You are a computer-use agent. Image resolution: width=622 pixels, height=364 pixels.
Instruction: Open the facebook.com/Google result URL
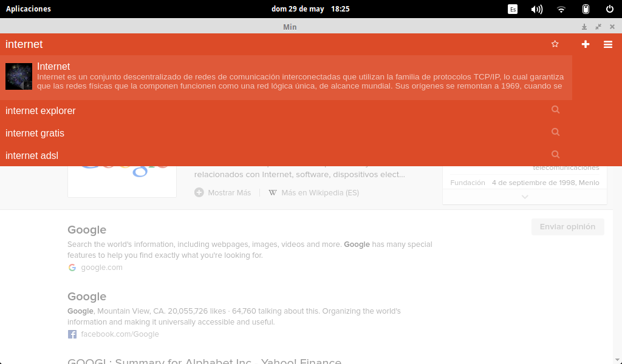pyautogui.click(x=120, y=334)
